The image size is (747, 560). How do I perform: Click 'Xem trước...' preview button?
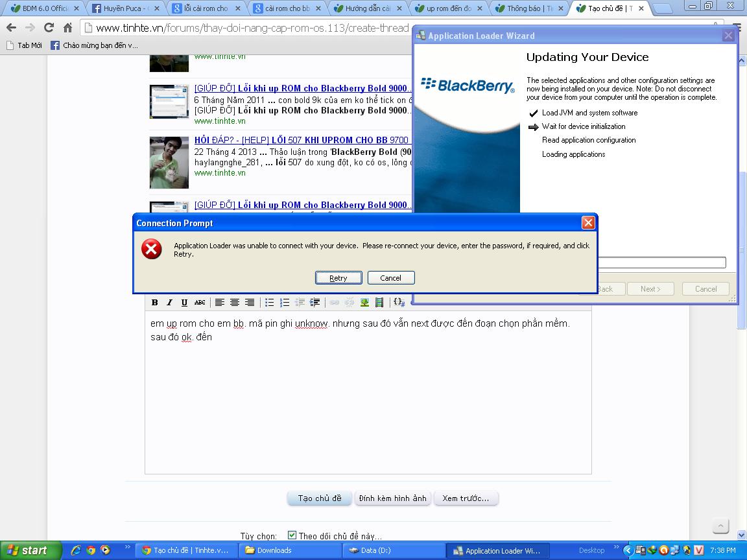[466, 498]
